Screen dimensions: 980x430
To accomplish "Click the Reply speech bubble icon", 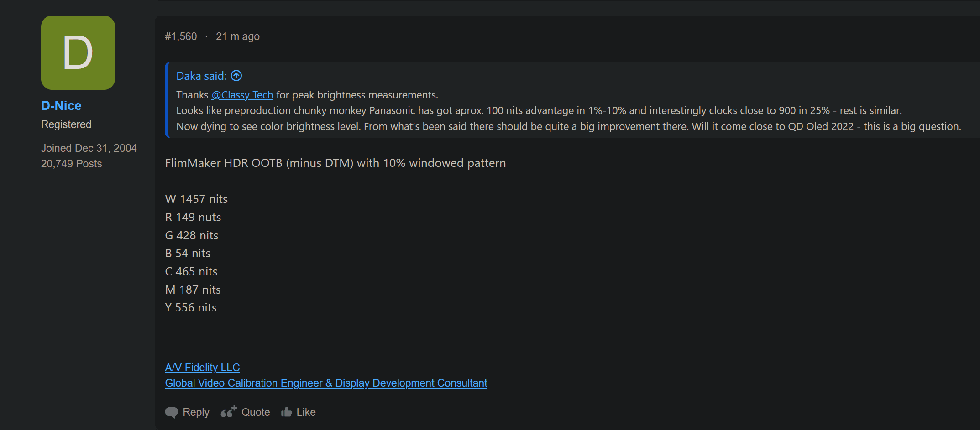I will coord(172,412).
